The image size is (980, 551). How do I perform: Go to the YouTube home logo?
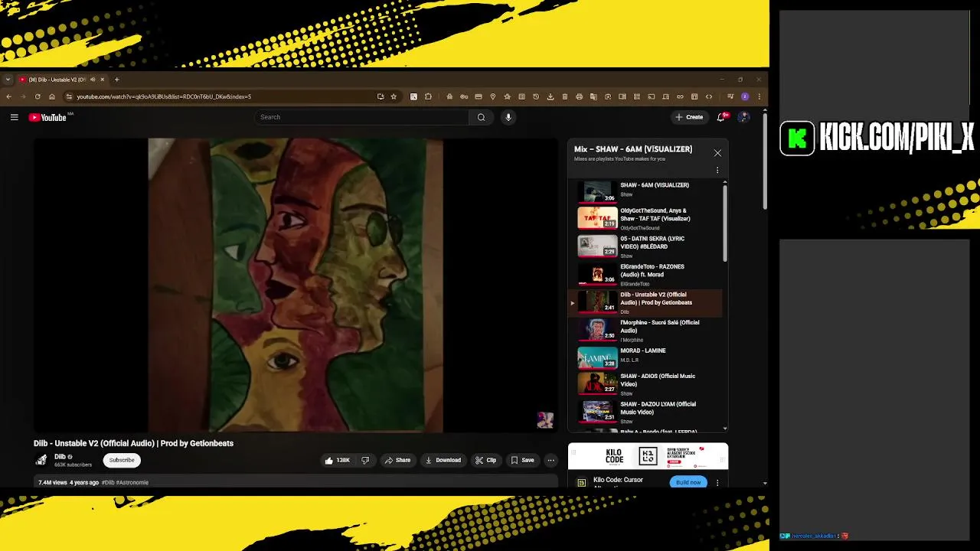click(47, 117)
